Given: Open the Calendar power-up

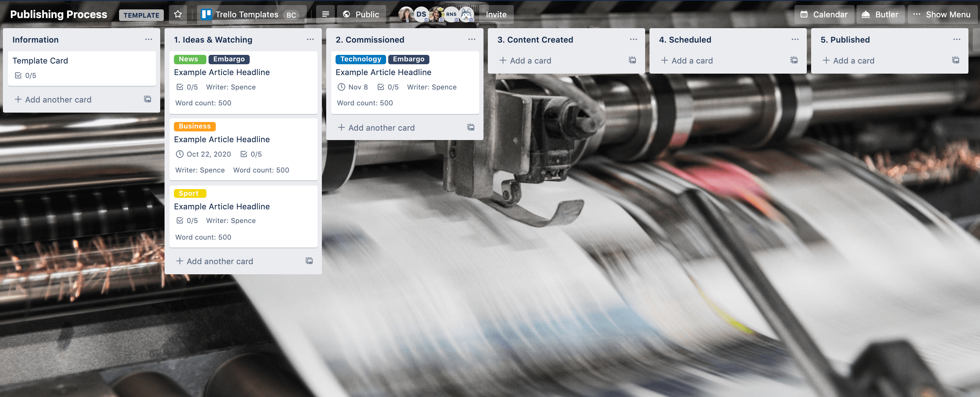Looking at the screenshot, I should [824, 14].
